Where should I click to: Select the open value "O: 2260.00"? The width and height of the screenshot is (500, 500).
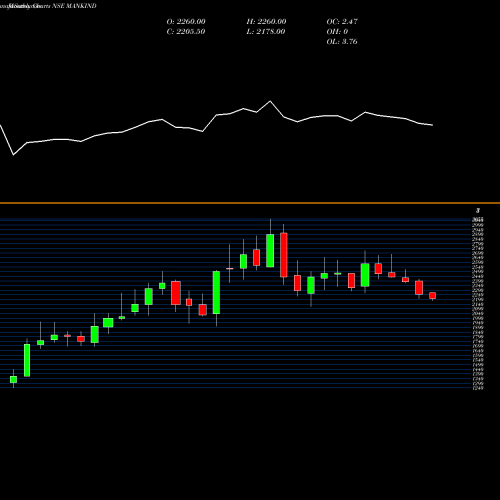click(x=186, y=21)
